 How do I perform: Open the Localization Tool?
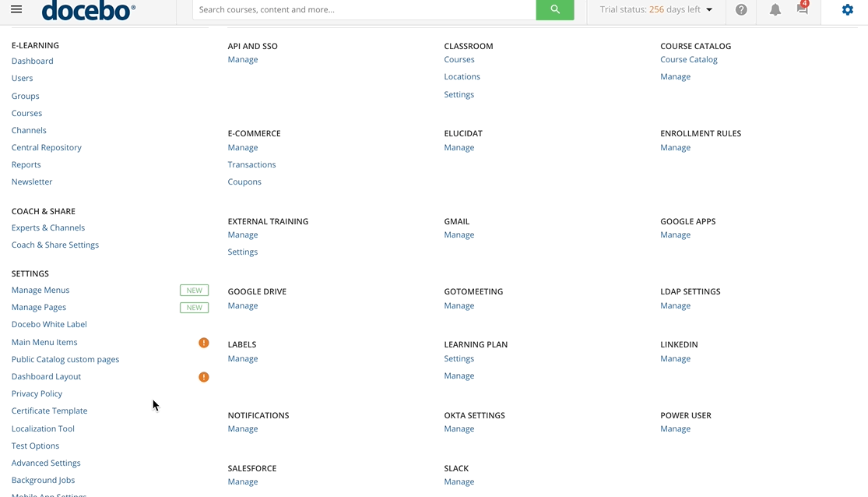pos(43,429)
